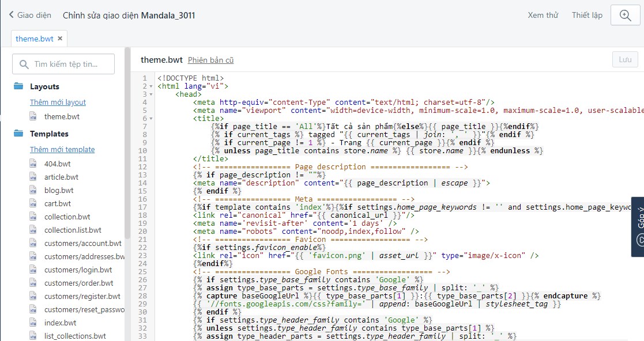The width and height of the screenshot is (644, 341).
Task: Open index.bwt in the file tree
Action: [60, 323]
